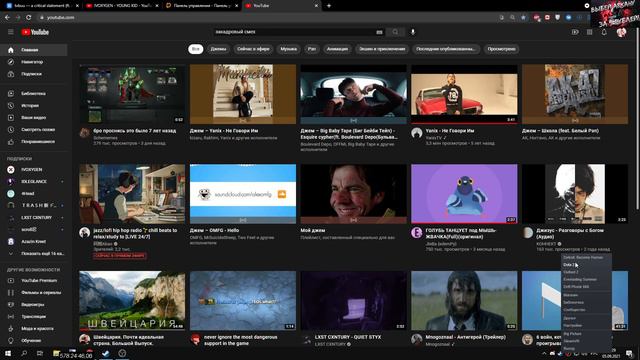Show hidden system tray icons chevron
The image size is (640, 360).
pyautogui.click(x=544, y=354)
